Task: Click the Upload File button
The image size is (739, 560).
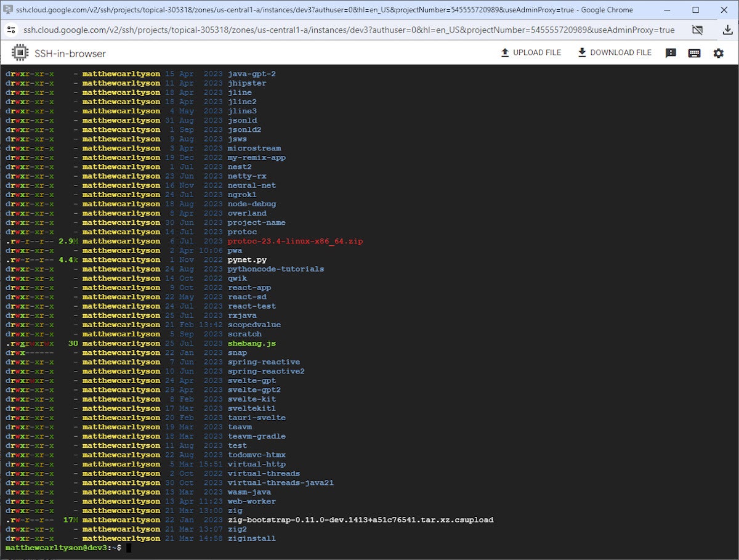Action: (x=531, y=53)
